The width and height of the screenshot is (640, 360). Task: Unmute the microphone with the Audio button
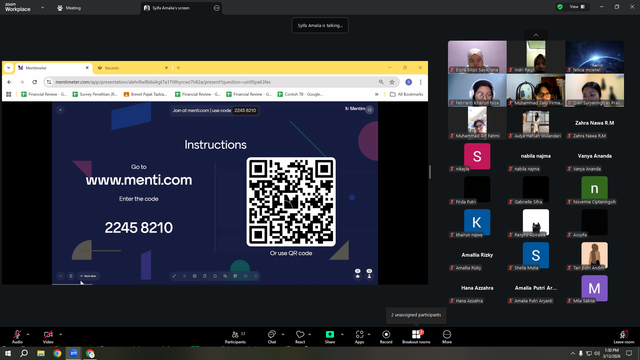[x=17, y=337]
